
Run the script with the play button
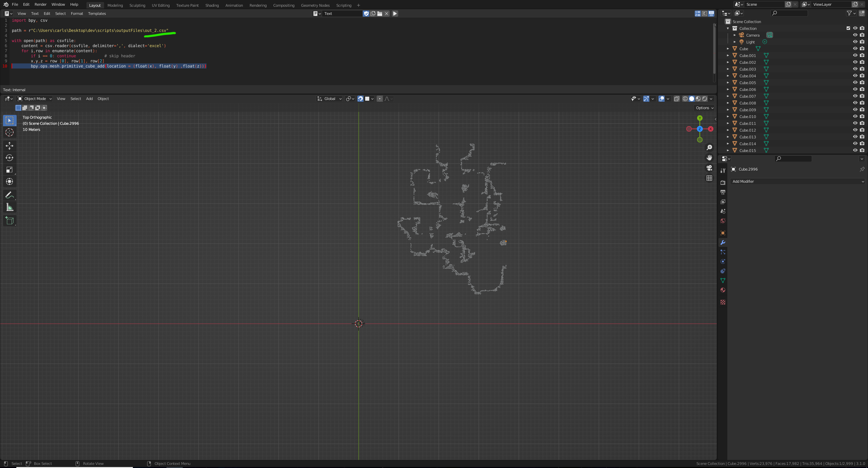pos(395,14)
